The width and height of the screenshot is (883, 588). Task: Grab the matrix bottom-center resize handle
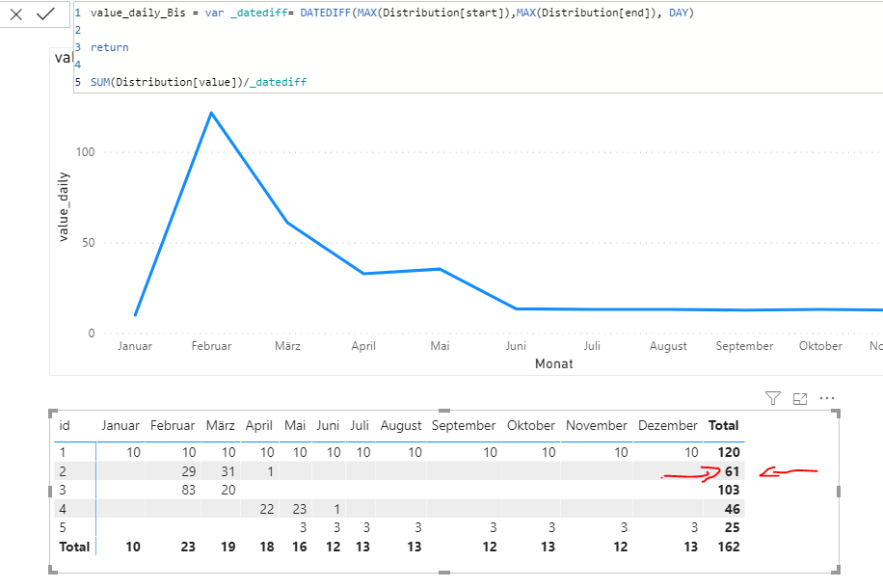point(444,573)
